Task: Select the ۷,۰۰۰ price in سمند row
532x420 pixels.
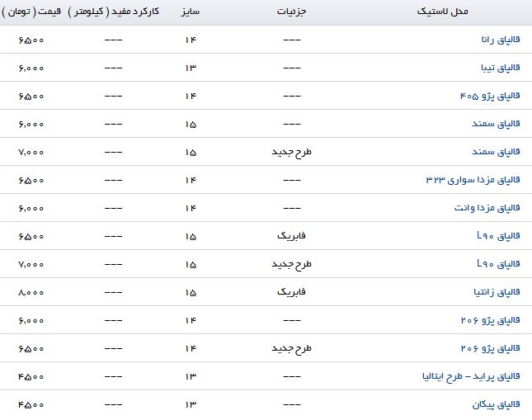Action: coord(31,153)
